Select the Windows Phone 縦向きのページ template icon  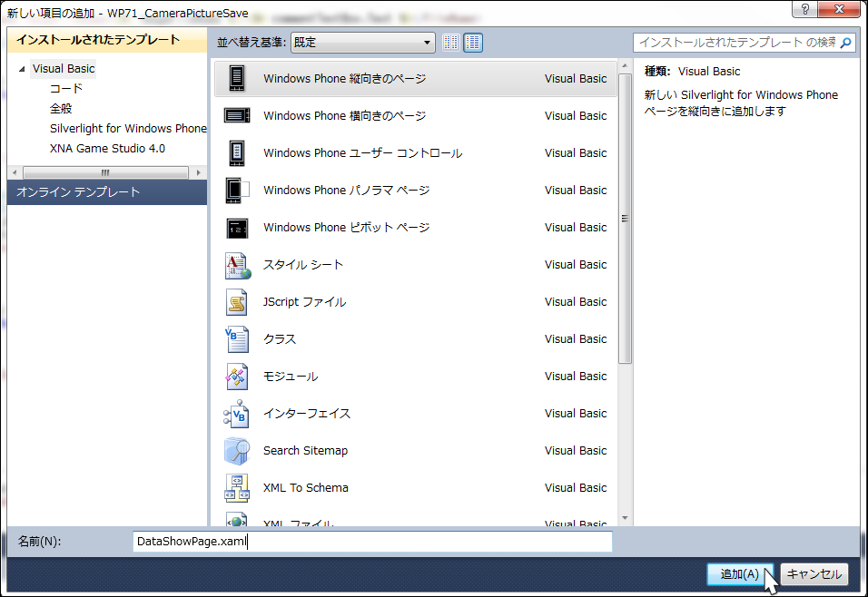pyautogui.click(x=237, y=79)
